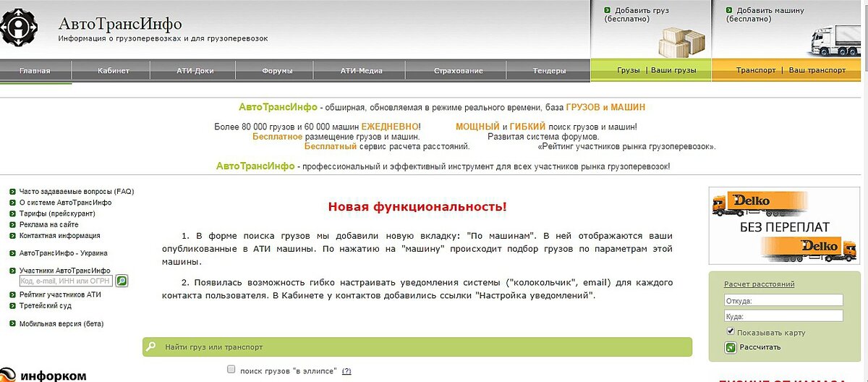Click the (?) help link for ellipse search
The image size is (868, 382).
click(346, 370)
